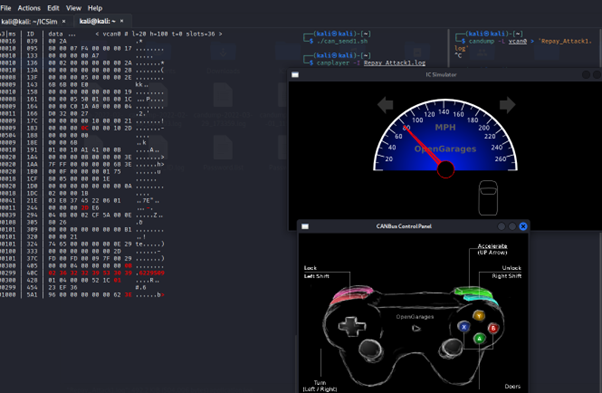The height and width of the screenshot is (393, 602).
Task: Click the D-pad on the controller
Action: point(352,326)
